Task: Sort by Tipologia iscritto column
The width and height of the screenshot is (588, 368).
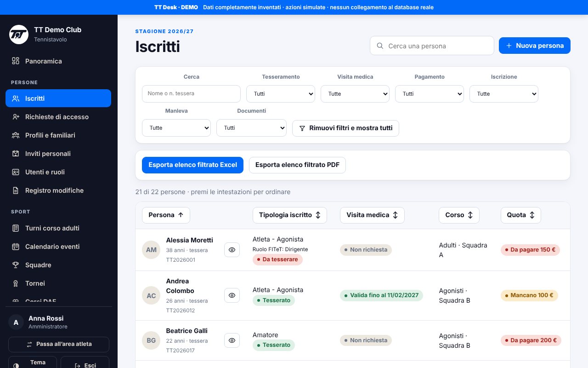Action: point(290,215)
